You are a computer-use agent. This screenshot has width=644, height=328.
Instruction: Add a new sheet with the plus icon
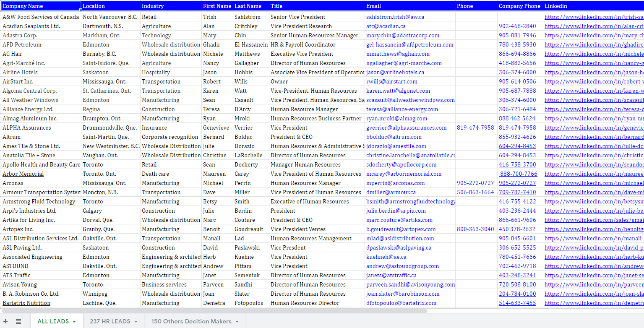pos(5,321)
